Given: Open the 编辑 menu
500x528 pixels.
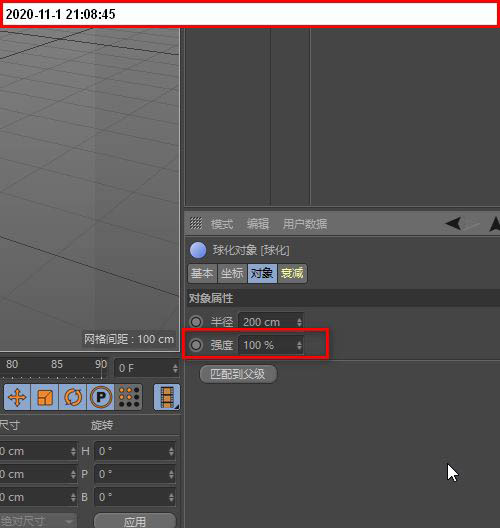Looking at the screenshot, I should [x=258, y=224].
